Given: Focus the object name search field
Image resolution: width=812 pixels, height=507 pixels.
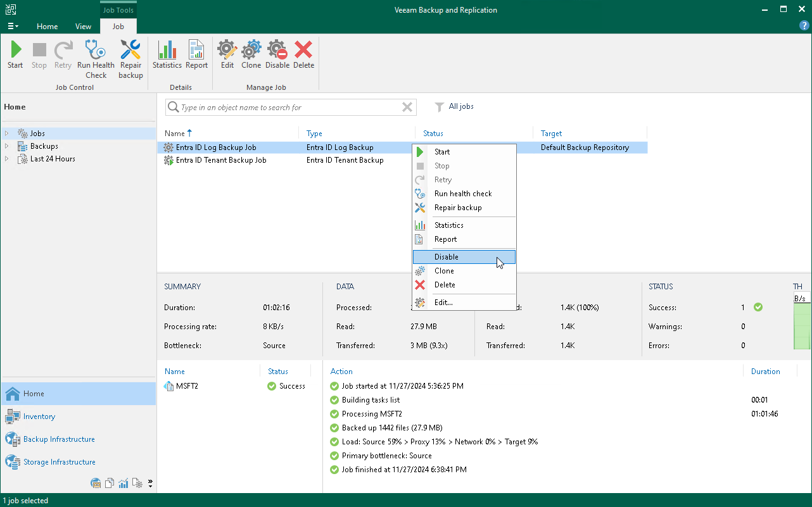Looking at the screenshot, I should [290, 108].
